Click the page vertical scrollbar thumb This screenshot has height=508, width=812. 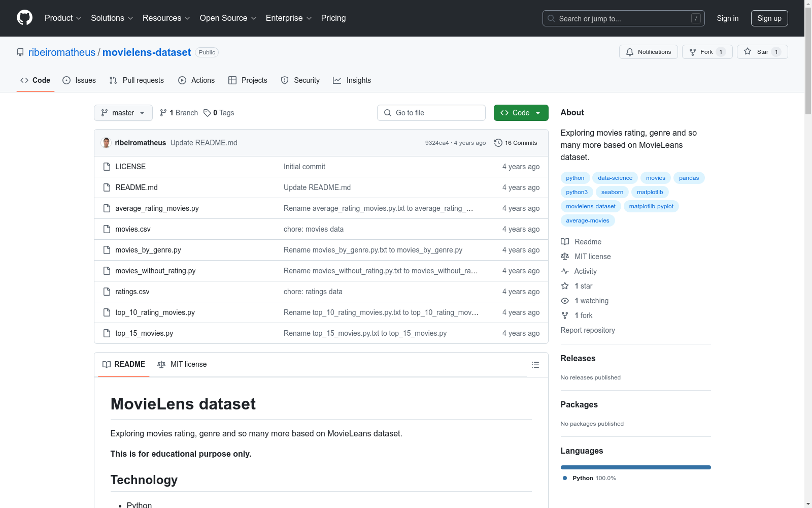tap(808, 61)
